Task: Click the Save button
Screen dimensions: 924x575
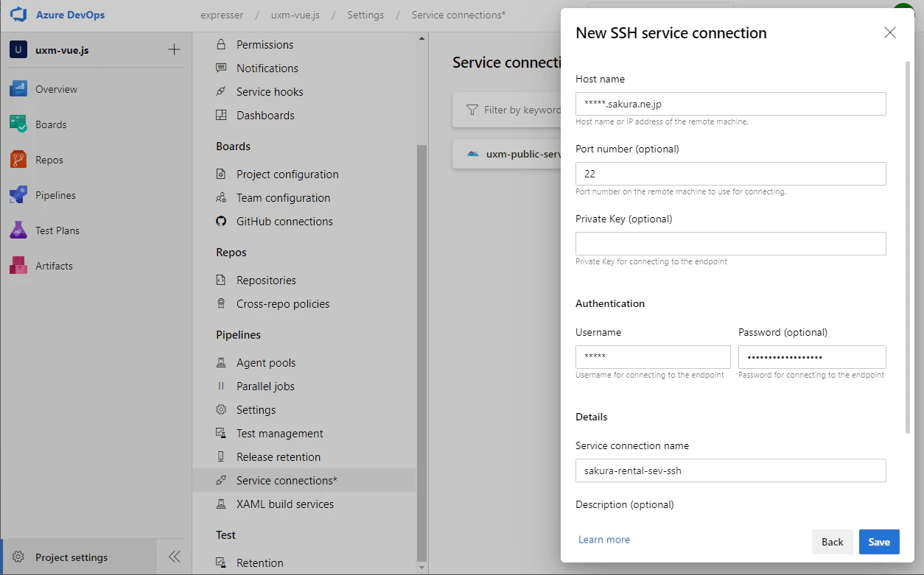Action: click(x=879, y=542)
